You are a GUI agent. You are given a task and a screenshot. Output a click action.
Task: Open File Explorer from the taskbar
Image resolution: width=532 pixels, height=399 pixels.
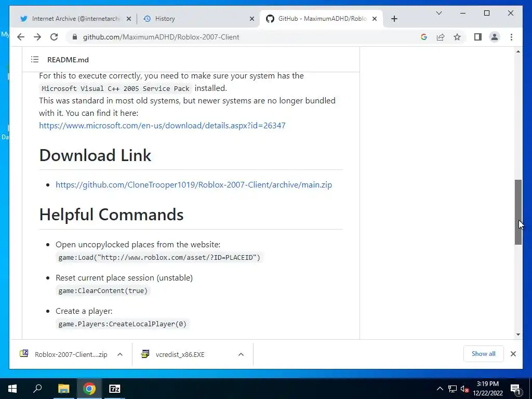(63, 389)
